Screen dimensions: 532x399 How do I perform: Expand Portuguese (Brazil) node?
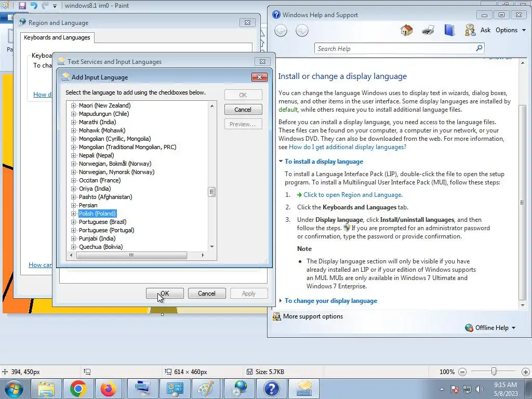tap(73, 222)
